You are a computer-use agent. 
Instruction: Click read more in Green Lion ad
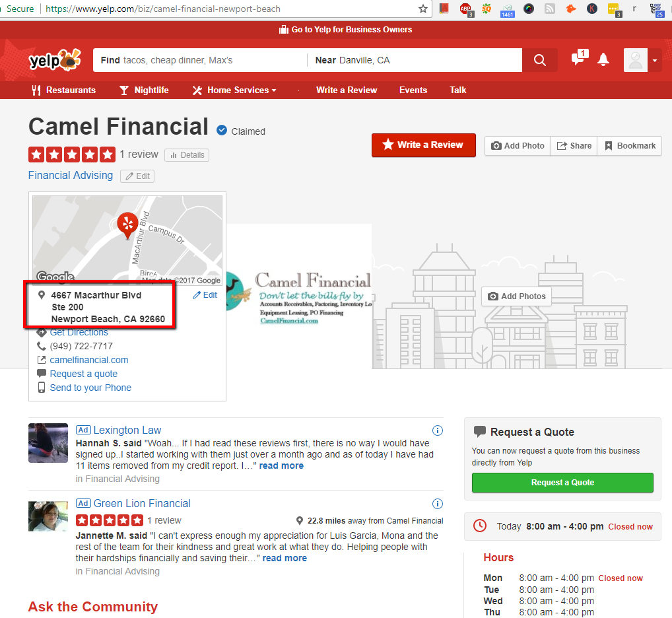tap(285, 558)
